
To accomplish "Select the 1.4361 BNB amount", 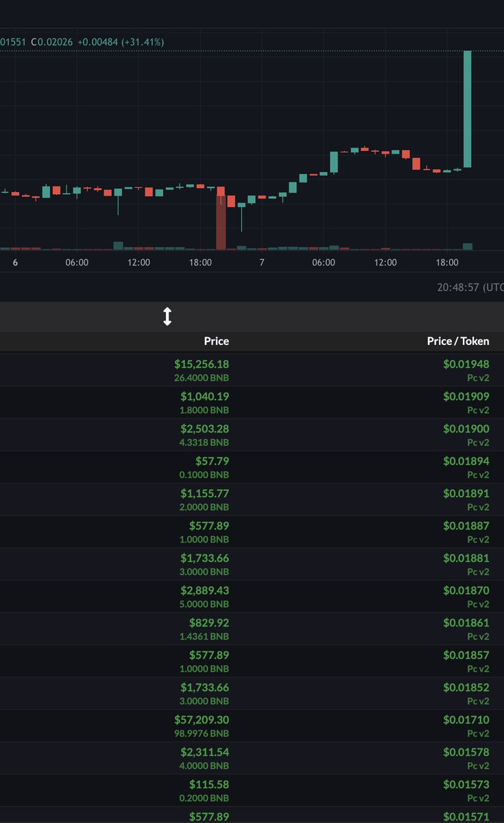I will tap(204, 636).
